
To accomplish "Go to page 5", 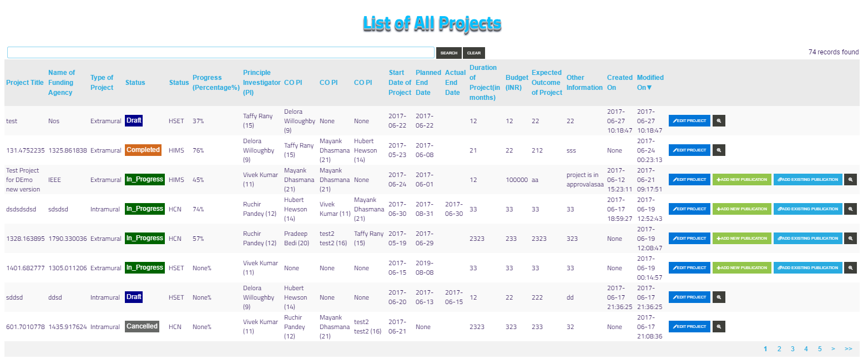I will (x=819, y=349).
